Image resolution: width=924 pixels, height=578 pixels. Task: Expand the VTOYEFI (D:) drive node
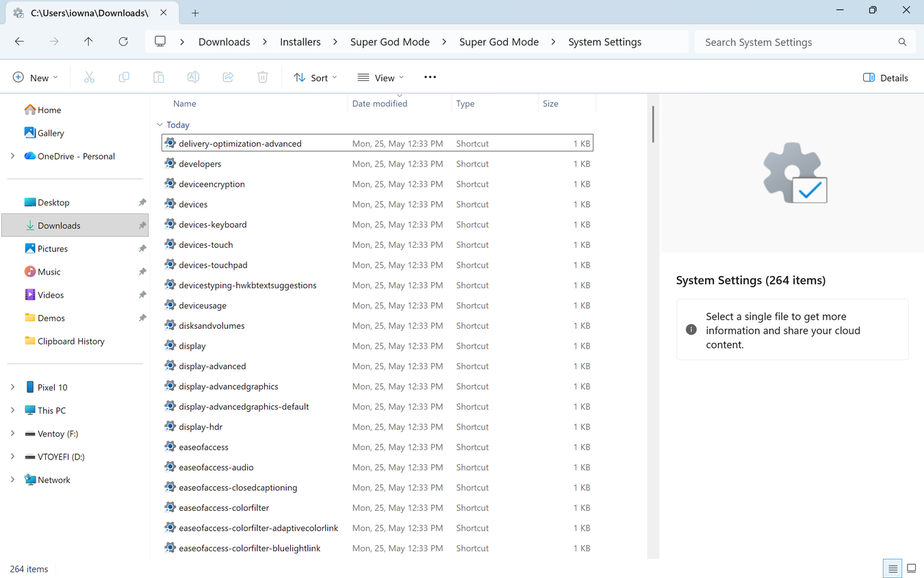[12, 457]
